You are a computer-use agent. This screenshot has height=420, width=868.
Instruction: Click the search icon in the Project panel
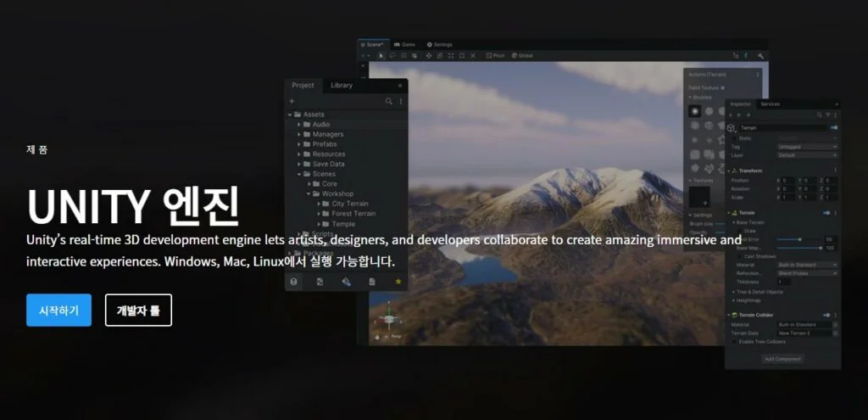pos(388,102)
